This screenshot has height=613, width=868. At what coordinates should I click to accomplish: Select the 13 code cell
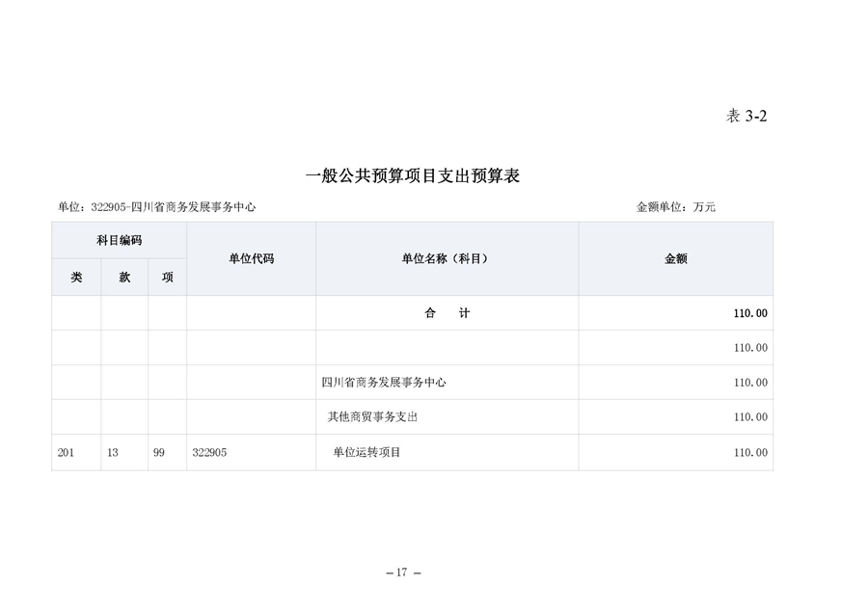pyautogui.click(x=112, y=453)
